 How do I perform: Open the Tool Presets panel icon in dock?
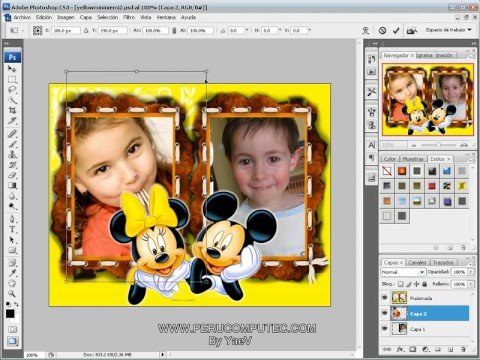click(x=372, y=92)
